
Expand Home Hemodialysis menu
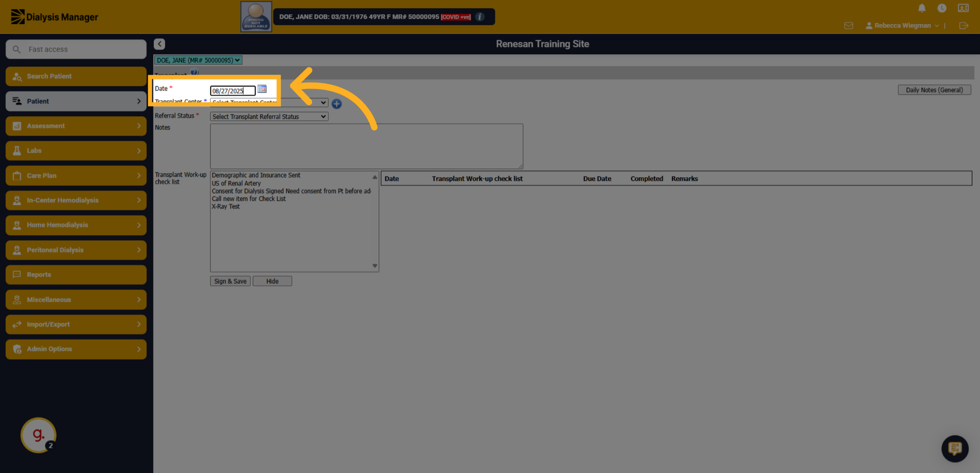76,225
